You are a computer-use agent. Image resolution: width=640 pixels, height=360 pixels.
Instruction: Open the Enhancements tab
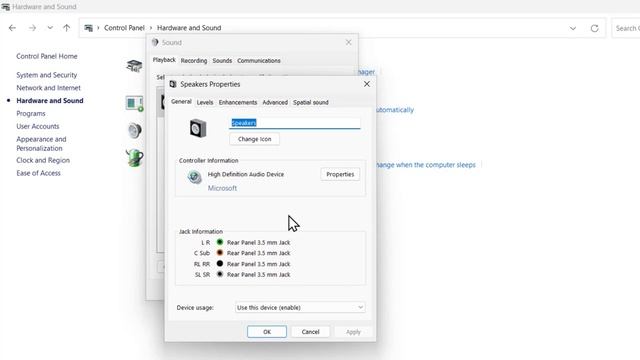point(238,102)
